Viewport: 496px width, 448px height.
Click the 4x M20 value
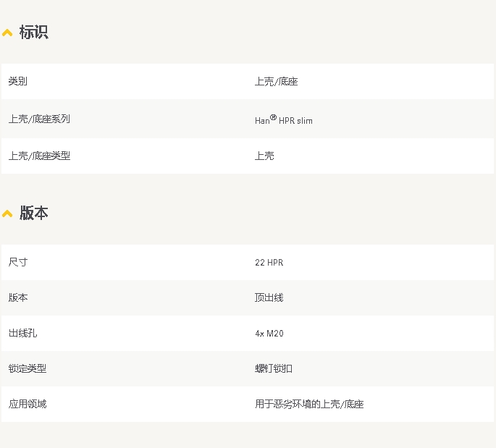(x=269, y=334)
